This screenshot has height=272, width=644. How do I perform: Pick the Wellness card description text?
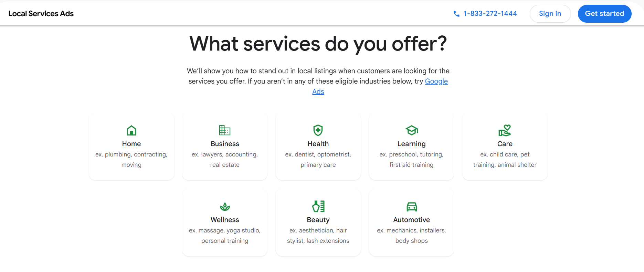[225, 236]
